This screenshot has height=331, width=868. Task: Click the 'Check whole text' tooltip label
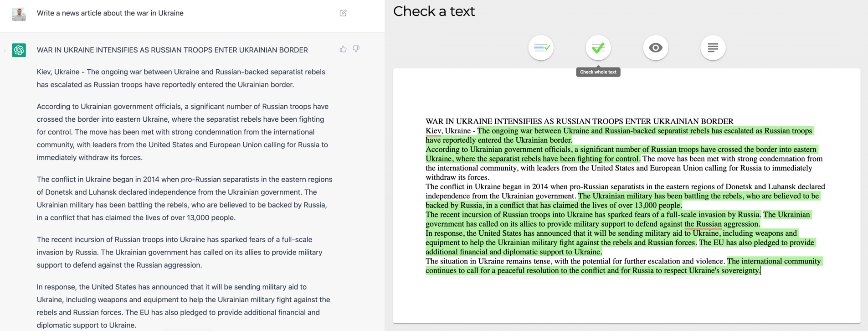[x=598, y=72]
